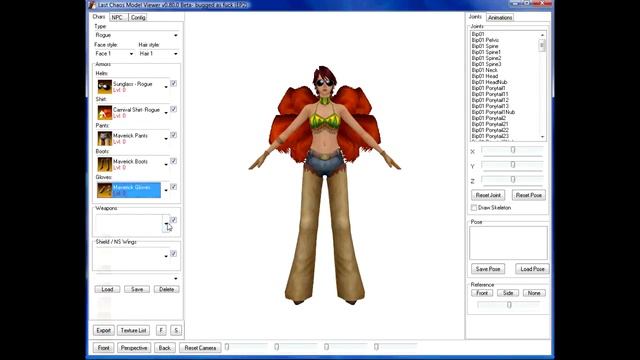Switch to the NPC tab
This screenshot has height=360, width=640.
click(x=117, y=18)
